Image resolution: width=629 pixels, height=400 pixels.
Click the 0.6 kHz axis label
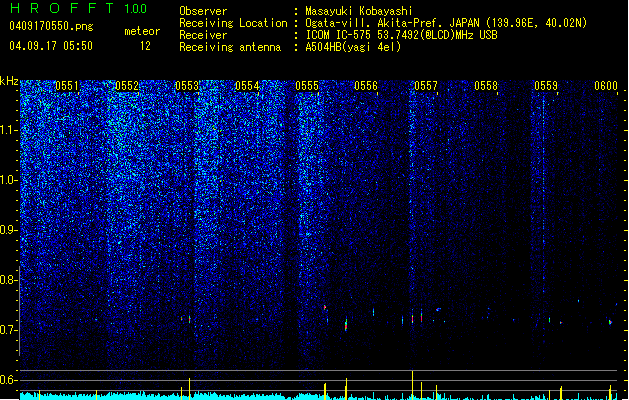click(x=9, y=380)
